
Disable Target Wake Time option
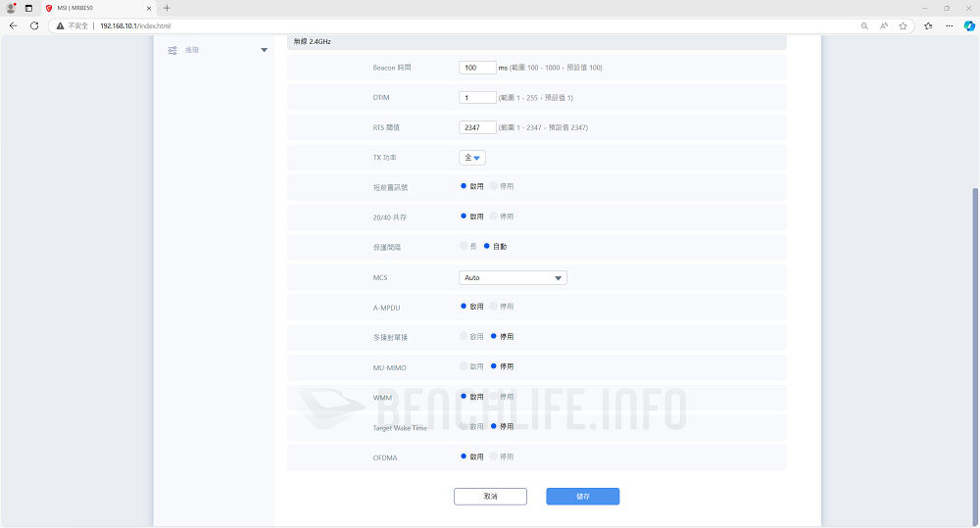[x=494, y=426]
